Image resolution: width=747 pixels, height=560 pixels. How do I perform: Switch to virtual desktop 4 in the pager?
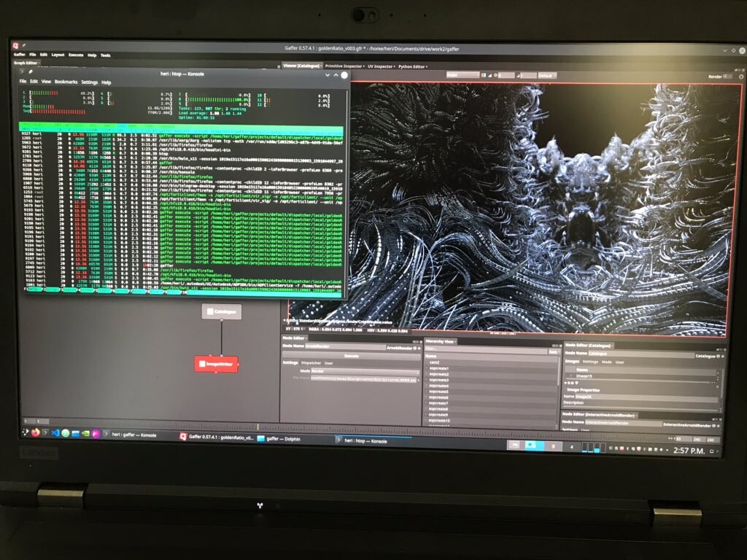[x=571, y=447]
